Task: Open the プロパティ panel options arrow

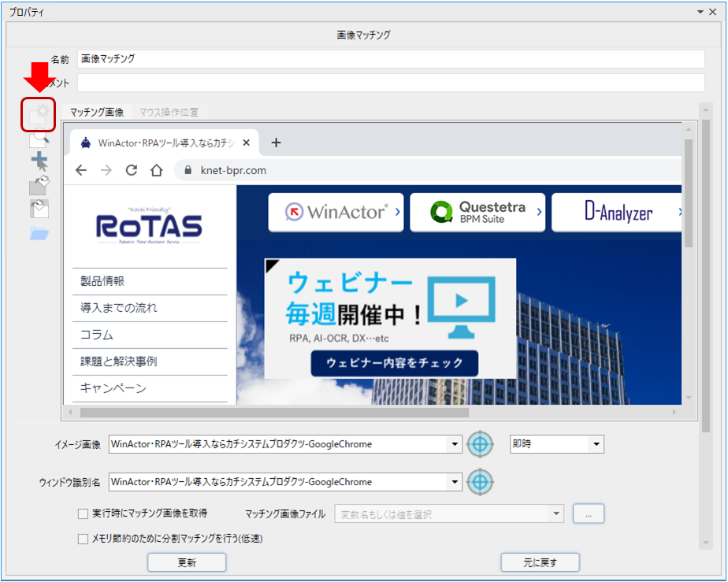Action: coord(700,12)
